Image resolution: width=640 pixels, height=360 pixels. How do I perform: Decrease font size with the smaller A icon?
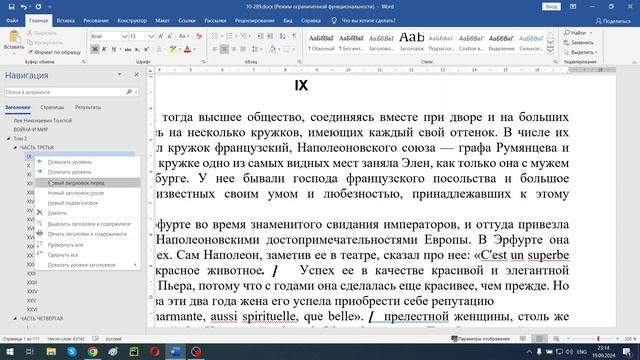[170, 36]
